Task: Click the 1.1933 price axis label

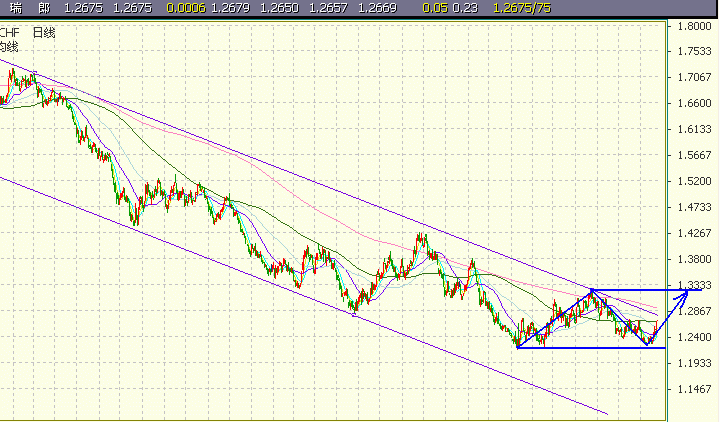Action: [694, 363]
